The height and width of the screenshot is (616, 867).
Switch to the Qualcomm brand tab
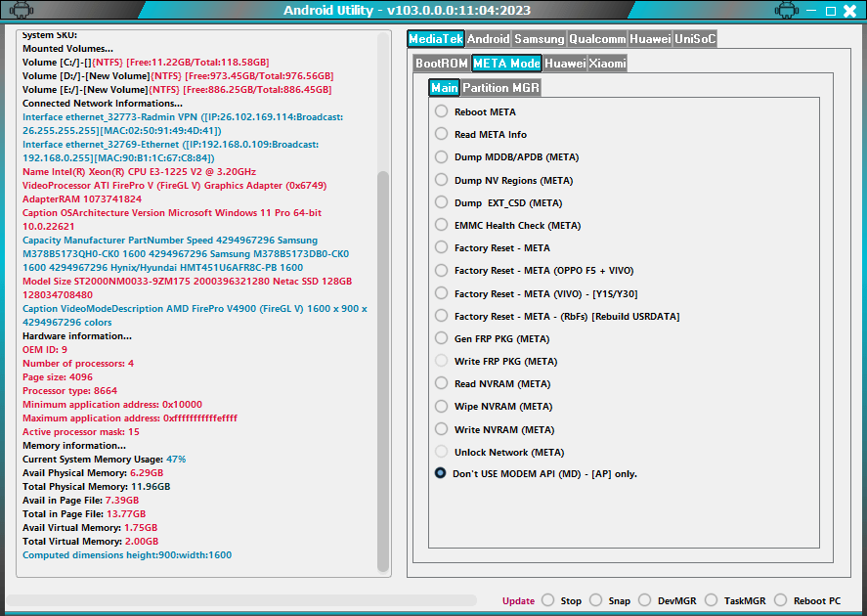[598, 39]
